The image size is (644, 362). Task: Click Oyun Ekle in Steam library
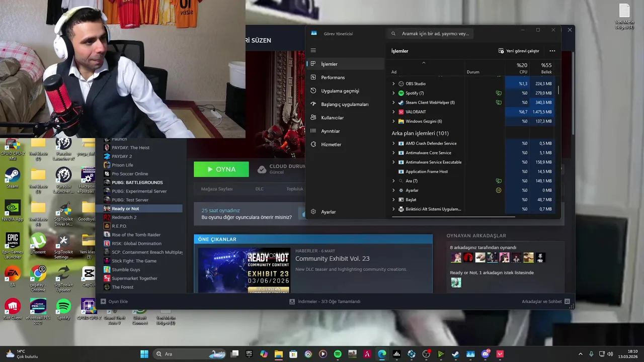pos(114,302)
